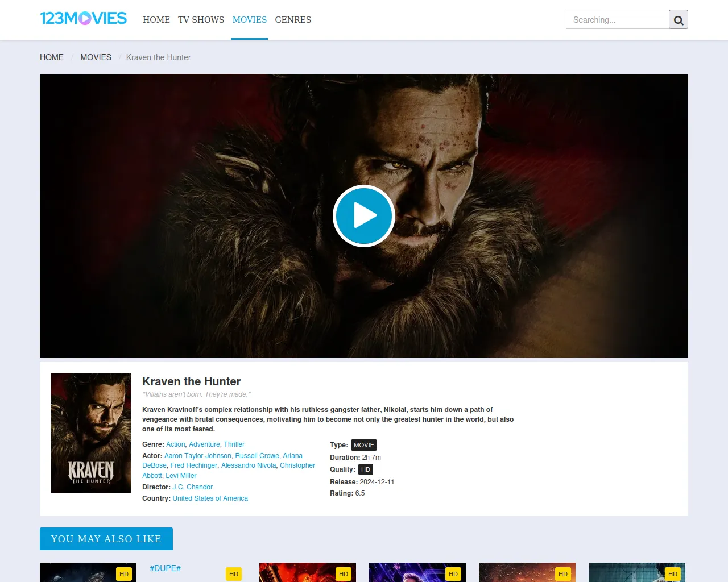The width and height of the screenshot is (728, 582).
Task: Click the Kraven the Hunter breadcrumb text
Action: coord(158,57)
